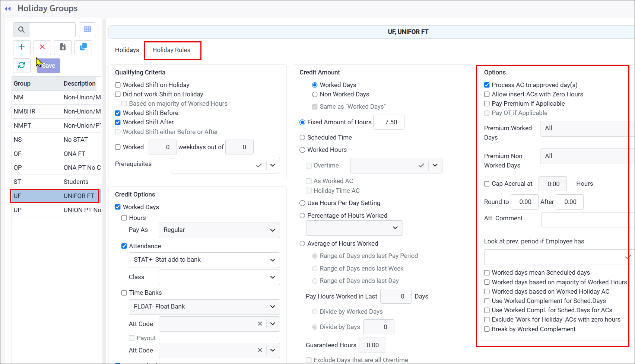Switch to the Holidays tab
Viewport: 635px width, 364px height.
[127, 50]
